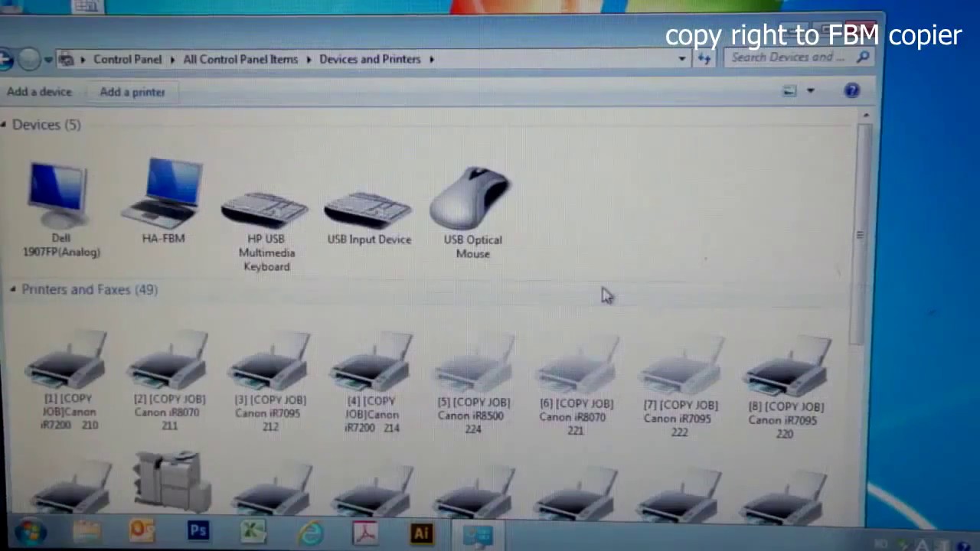Image resolution: width=980 pixels, height=551 pixels.
Task: Refresh the Devices and Printers address bar
Action: (704, 58)
